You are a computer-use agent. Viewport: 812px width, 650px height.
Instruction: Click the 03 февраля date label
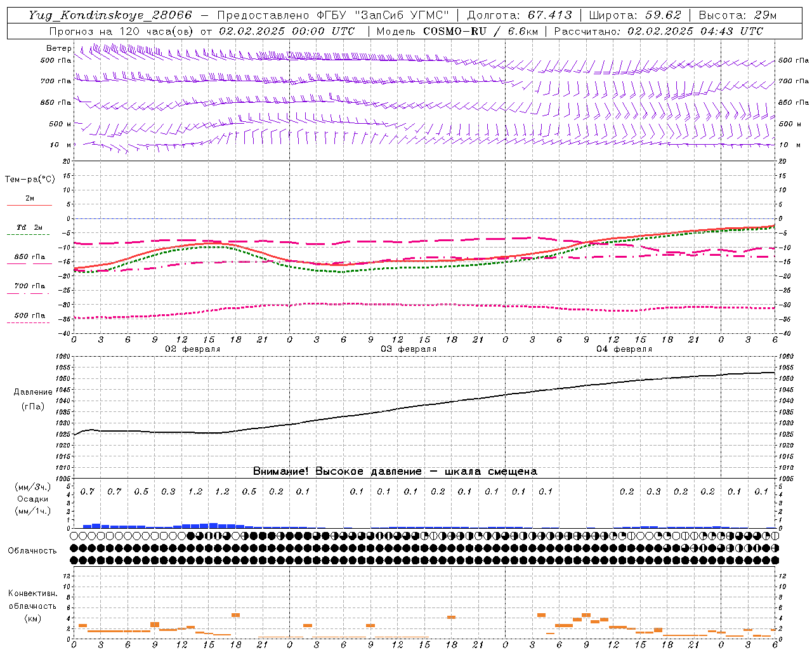409,349
